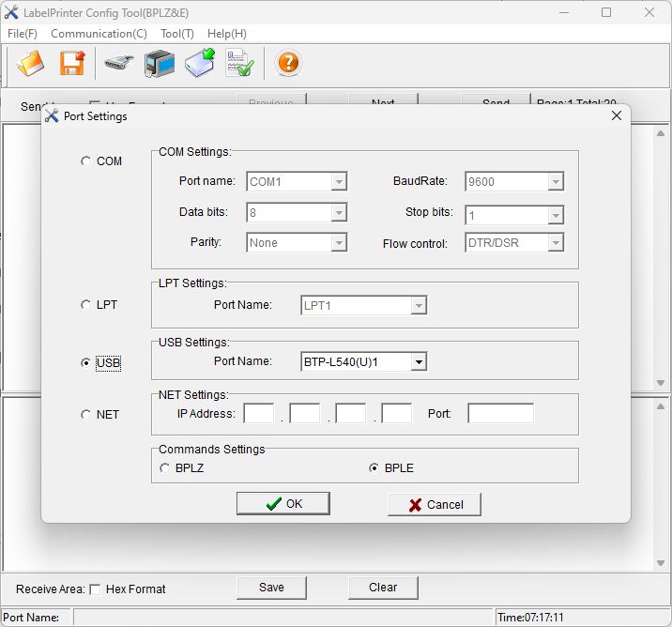Click send area scrollbar up arrow
This screenshot has width=672, height=627.
point(661,133)
